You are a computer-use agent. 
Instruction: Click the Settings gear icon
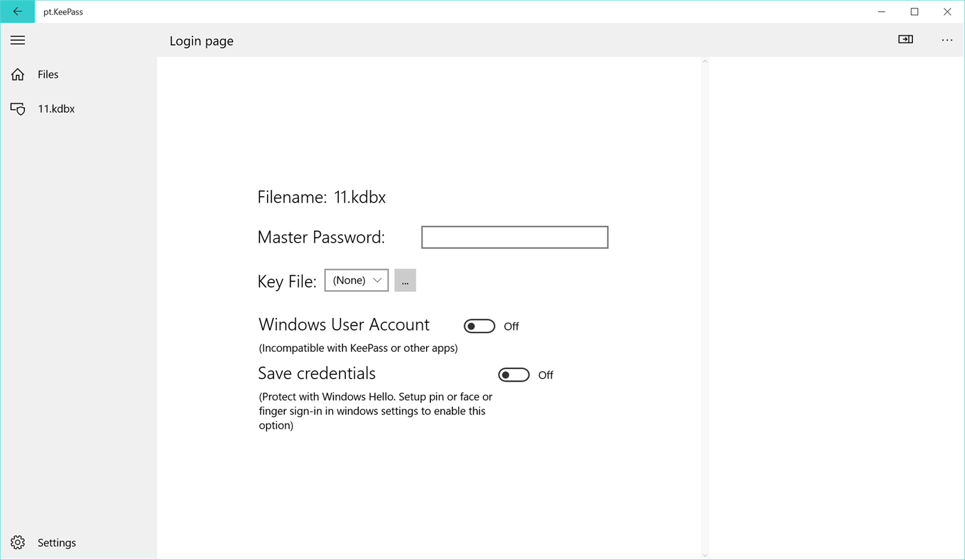[x=18, y=543]
